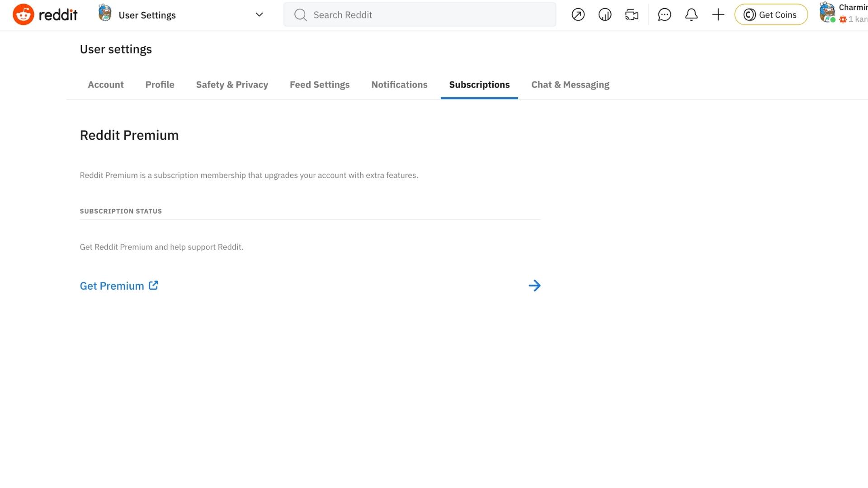Click the User settings page title
The width and height of the screenshot is (868, 488).
(x=116, y=49)
